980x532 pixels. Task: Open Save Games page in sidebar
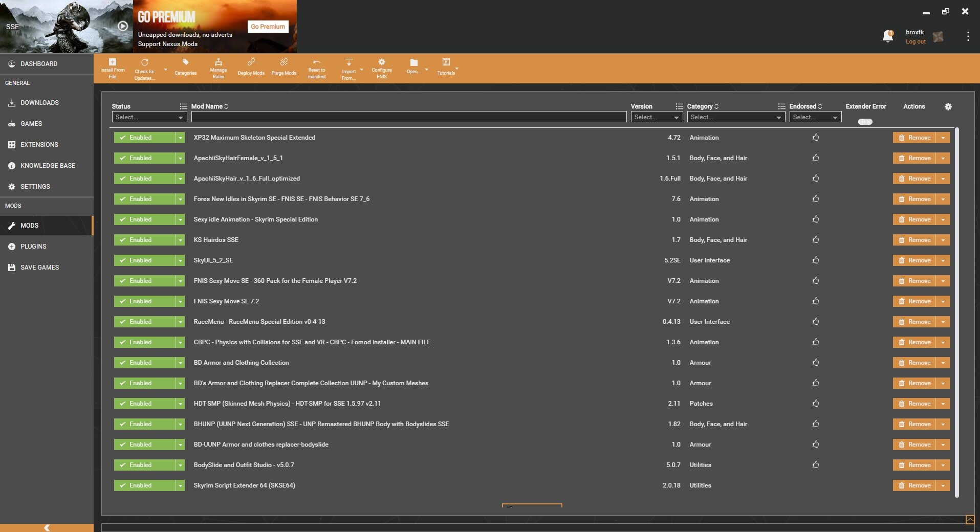(x=47, y=268)
